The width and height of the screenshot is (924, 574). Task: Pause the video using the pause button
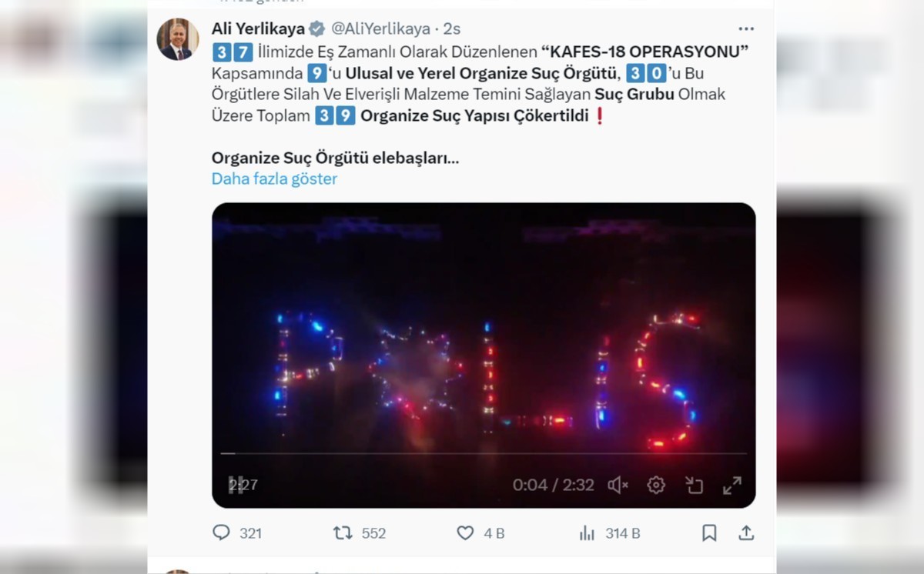click(236, 485)
